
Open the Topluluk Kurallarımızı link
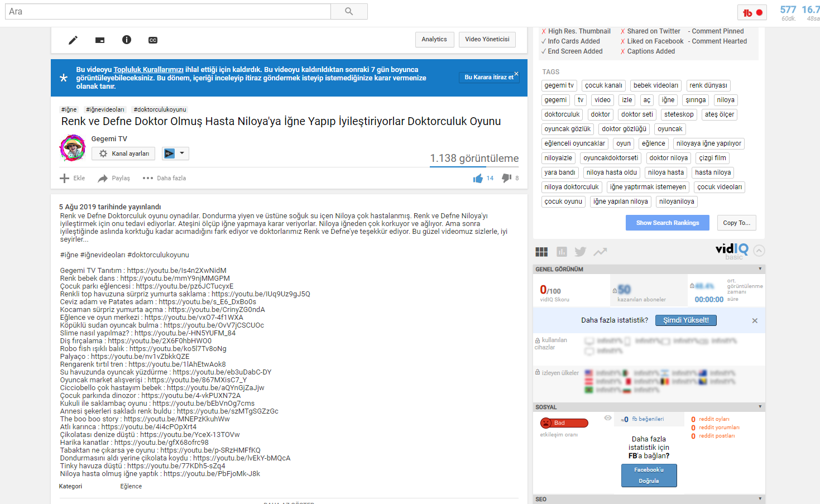click(148, 70)
